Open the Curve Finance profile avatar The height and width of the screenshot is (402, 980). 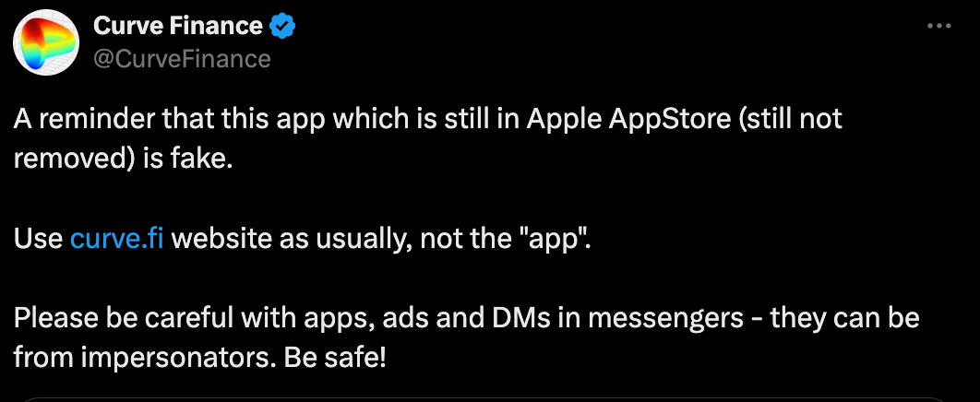coord(46,42)
